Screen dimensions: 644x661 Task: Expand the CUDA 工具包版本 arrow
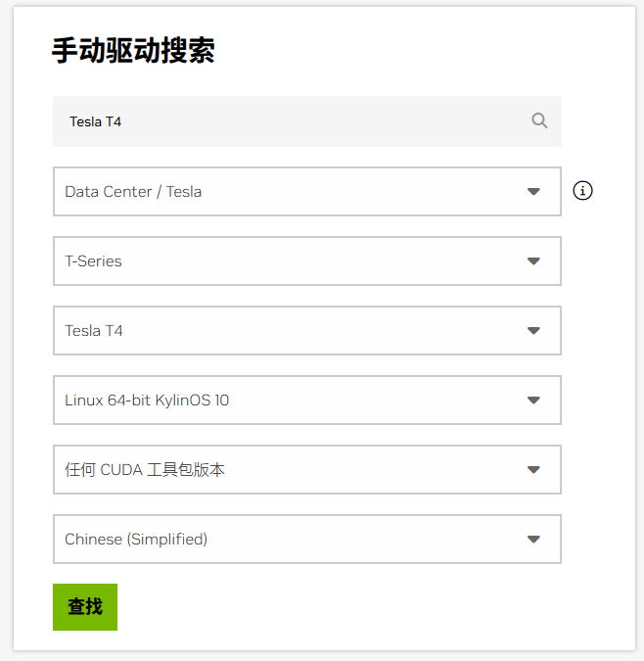533,470
